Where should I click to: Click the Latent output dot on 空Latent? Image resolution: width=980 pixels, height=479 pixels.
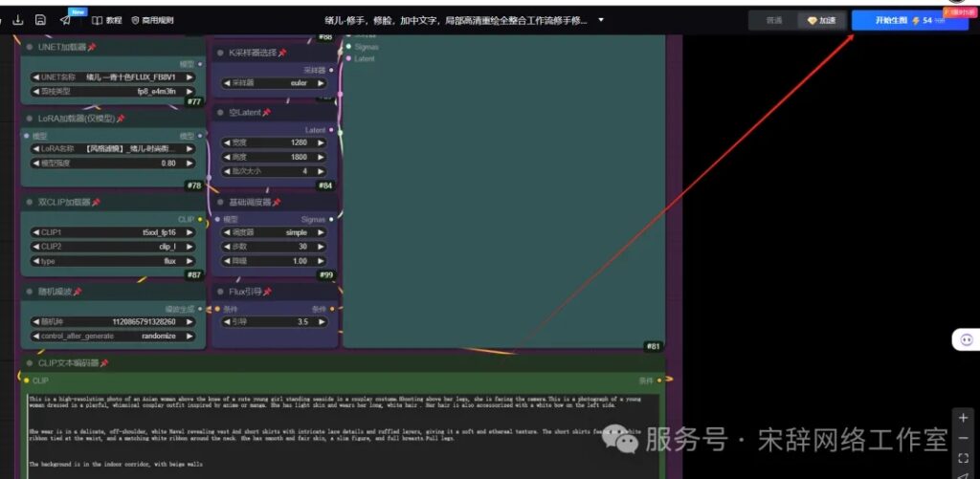click(331, 130)
